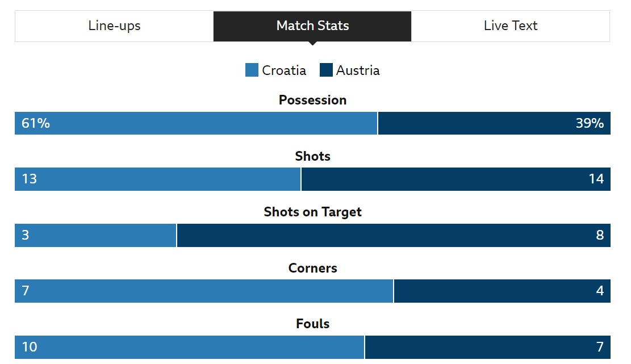631x364 pixels.
Task: Click Croatia's 13 shots bar
Action: click(158, 179)
